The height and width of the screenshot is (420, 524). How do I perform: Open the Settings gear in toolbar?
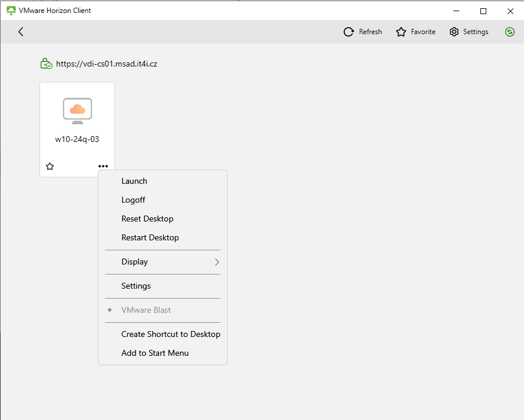coord(454,32)
